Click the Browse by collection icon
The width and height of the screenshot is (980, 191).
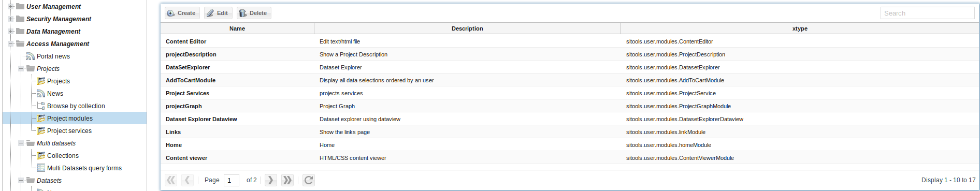(x=41, y=106)
